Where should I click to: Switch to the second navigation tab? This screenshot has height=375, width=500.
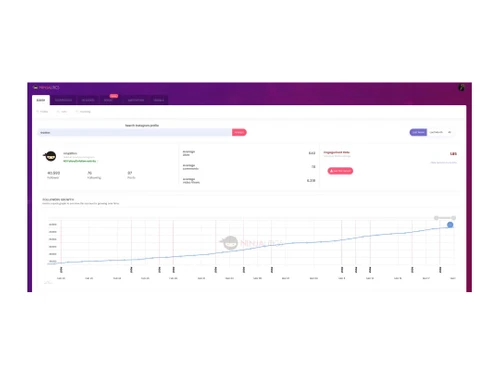tap(63, 100)
